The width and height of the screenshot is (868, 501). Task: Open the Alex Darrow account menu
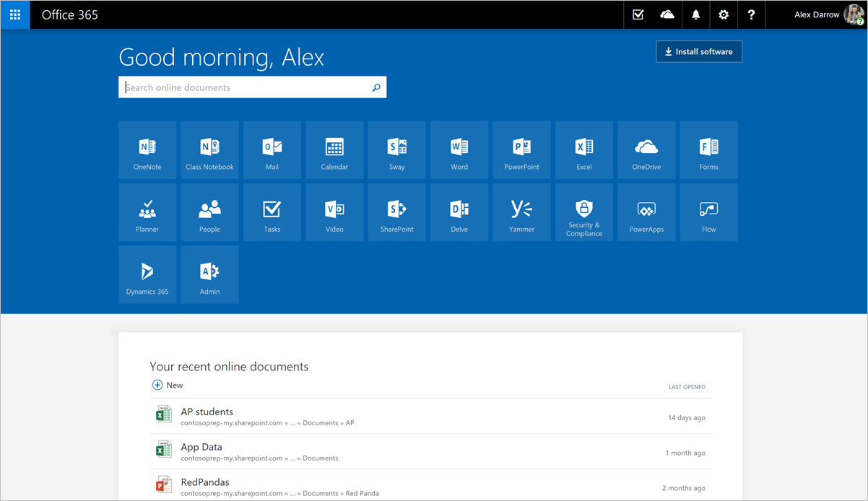pos(828,14)
